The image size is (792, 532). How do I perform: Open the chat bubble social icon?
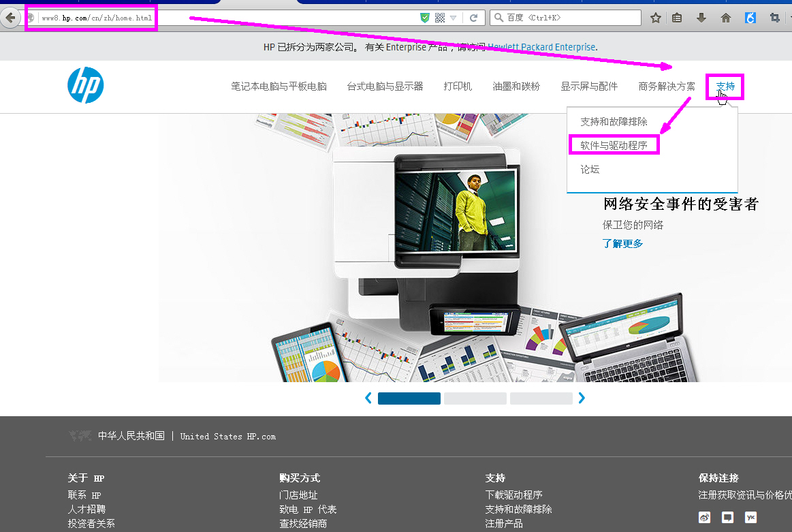coord(728,517)
